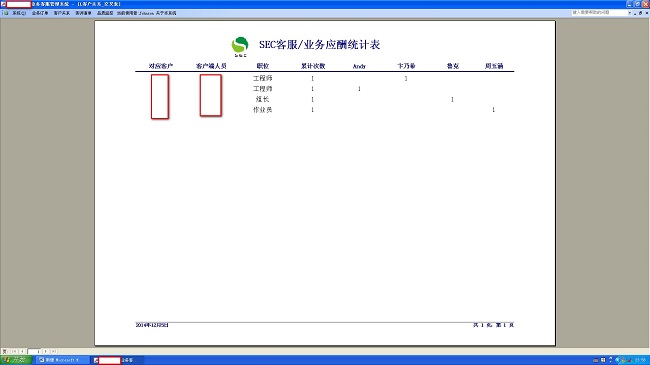Minimize the inner document window

point(635,13)
